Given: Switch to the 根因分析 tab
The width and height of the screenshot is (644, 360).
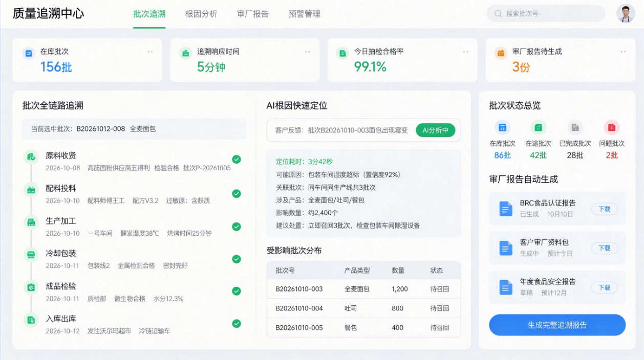Looking at the screenshot, I should tap(201, 14).
